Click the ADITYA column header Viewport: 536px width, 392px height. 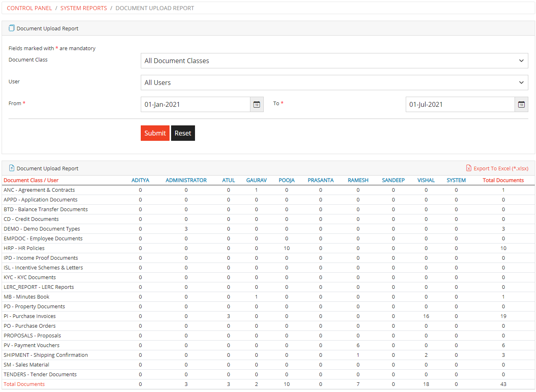pos(140,180)
